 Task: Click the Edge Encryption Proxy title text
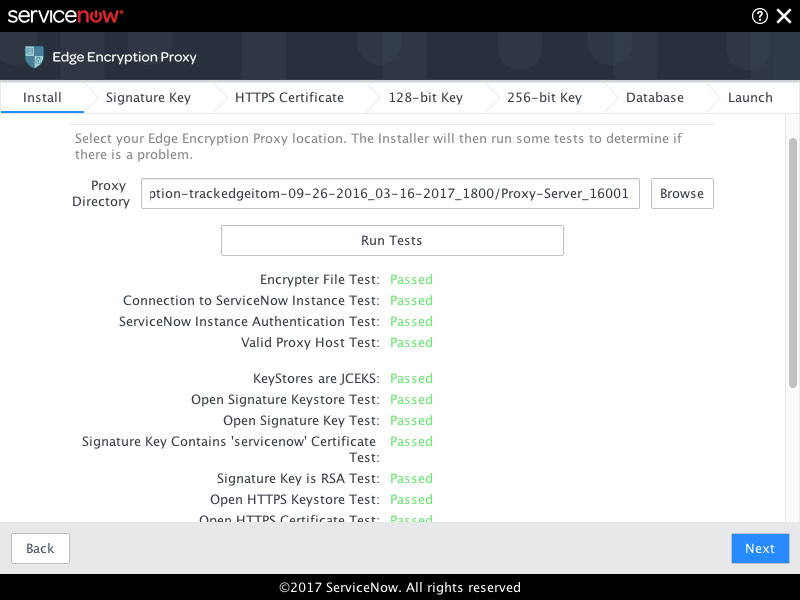coord(124,57)
